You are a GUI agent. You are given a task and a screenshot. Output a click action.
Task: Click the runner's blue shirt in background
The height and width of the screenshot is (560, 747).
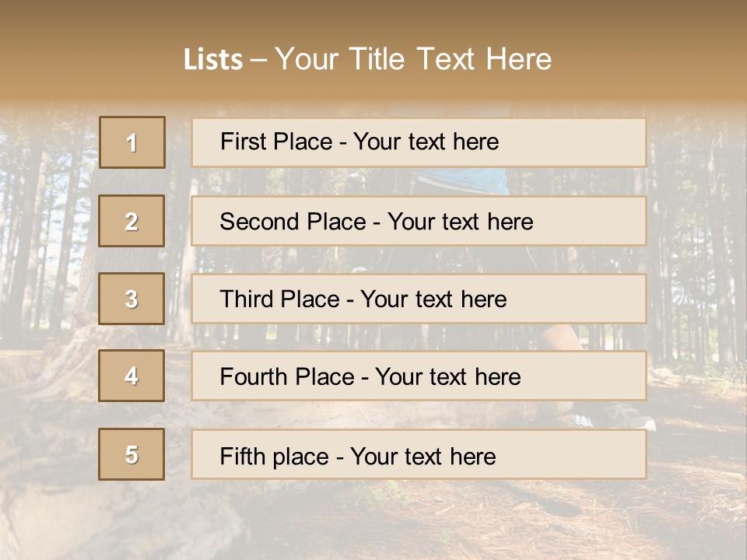pyautogui.click(x=462, y=181)
